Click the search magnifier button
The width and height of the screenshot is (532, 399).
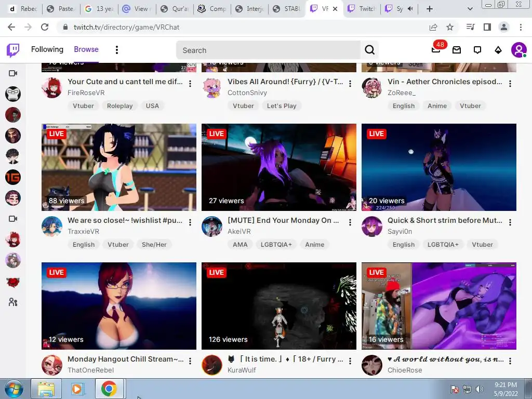tap(369, 50)
